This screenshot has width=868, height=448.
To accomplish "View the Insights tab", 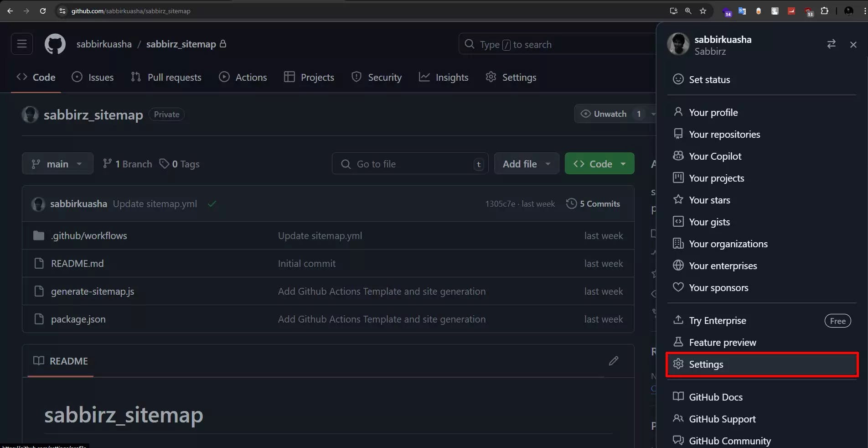I will coord(444,78).
